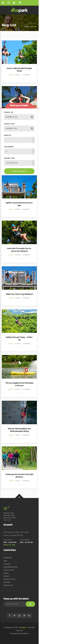Open the shopping cart icon
Image resolution: width=72 pixels, height=644 pixels.
click(x=20, y=3)
